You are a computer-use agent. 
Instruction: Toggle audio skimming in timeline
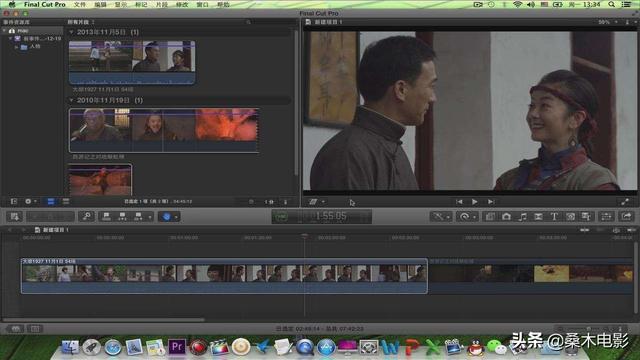tap(600, 230)
